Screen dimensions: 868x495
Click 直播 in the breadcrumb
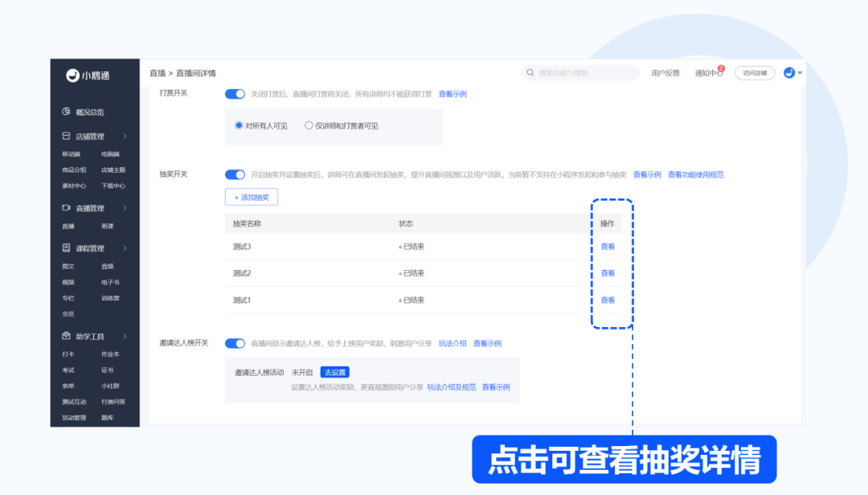pyautogui.click(x=158, y=73)
